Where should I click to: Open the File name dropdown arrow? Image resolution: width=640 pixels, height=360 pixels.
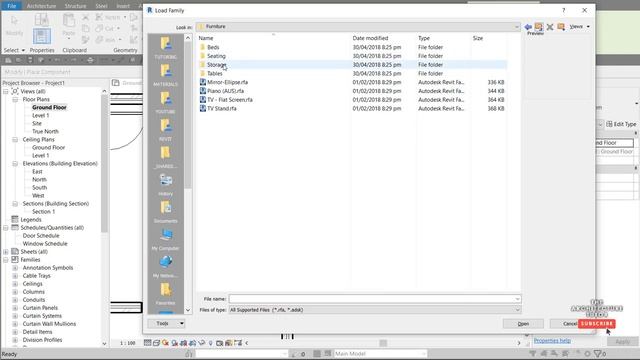(517, 299)
